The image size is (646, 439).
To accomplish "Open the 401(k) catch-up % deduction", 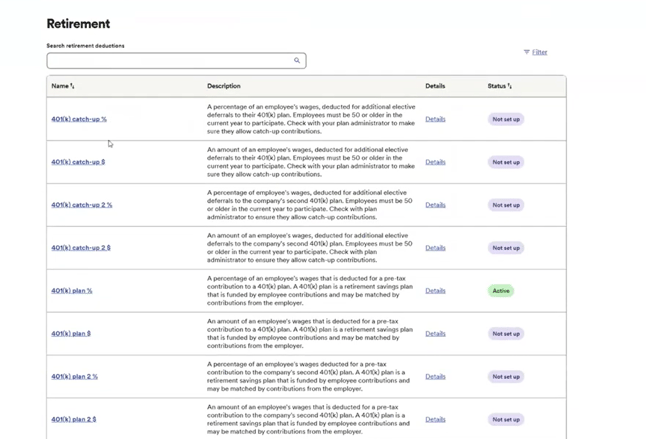I will point(79,119).
